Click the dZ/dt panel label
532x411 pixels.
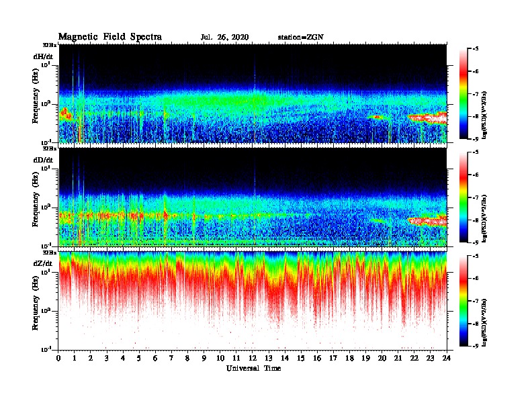click(43, 263)
